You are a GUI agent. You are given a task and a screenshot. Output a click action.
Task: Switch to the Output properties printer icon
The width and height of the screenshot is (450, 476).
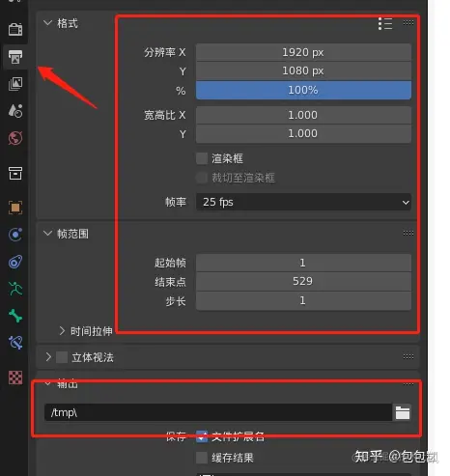15,57
